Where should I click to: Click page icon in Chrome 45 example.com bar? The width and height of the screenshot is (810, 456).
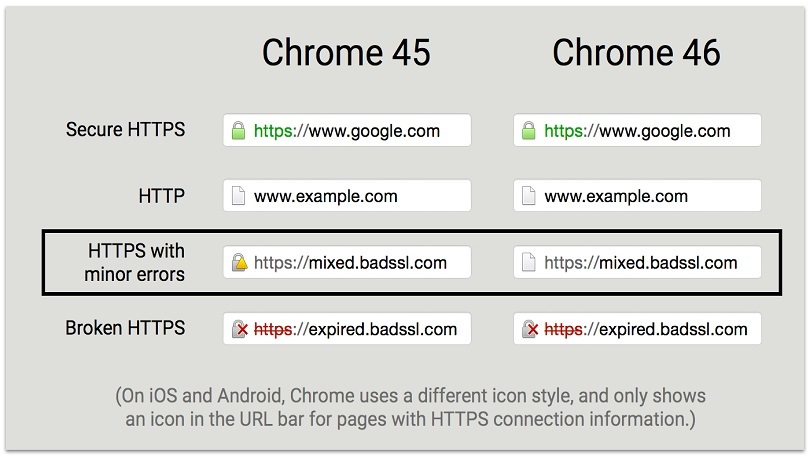tap(239, 197)
